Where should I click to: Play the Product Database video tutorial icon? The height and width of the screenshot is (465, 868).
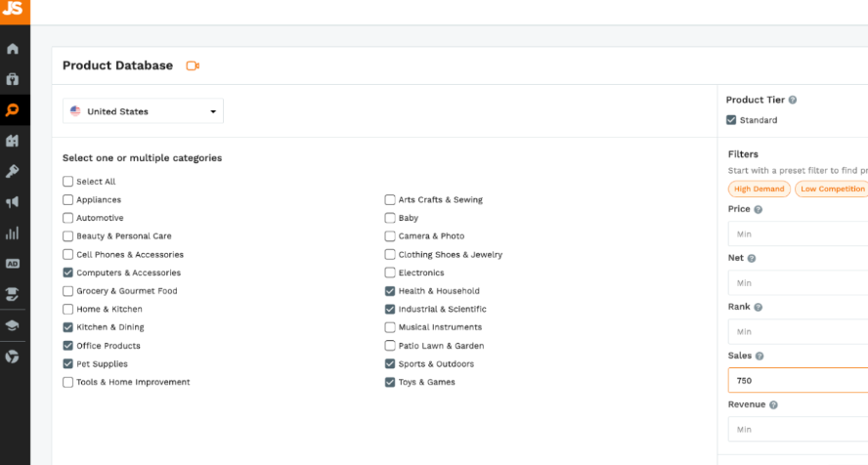193,65
